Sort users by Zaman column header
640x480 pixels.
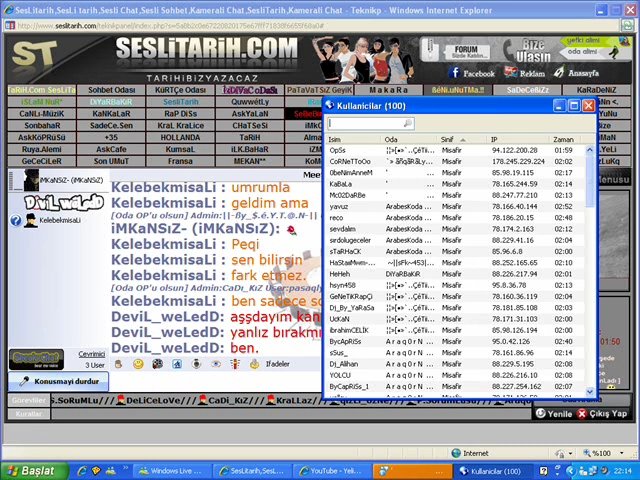coord(567,139)
